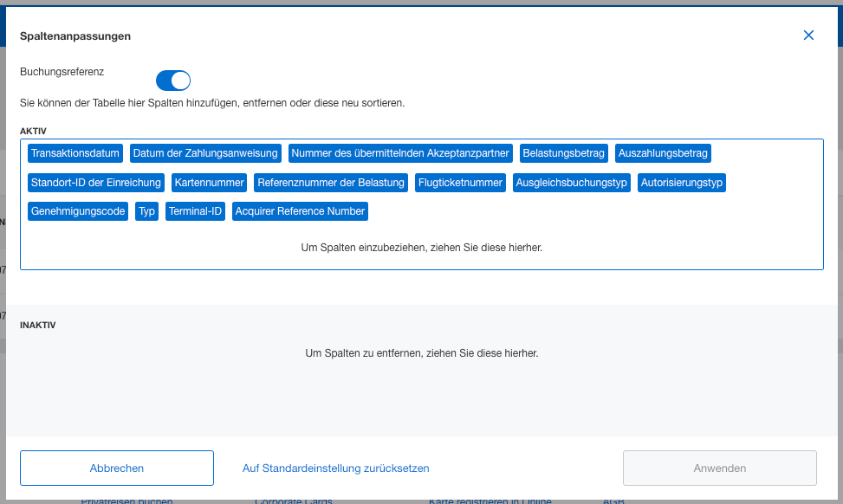Toggle the Buchungsreferenz switch off

click(173, 81)
